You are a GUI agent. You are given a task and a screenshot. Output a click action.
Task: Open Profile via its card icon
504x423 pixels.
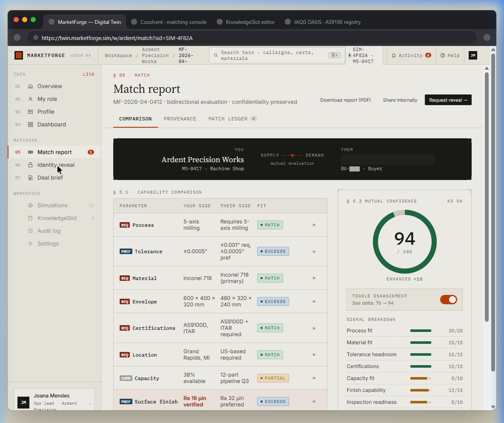(x=30, y=111)
